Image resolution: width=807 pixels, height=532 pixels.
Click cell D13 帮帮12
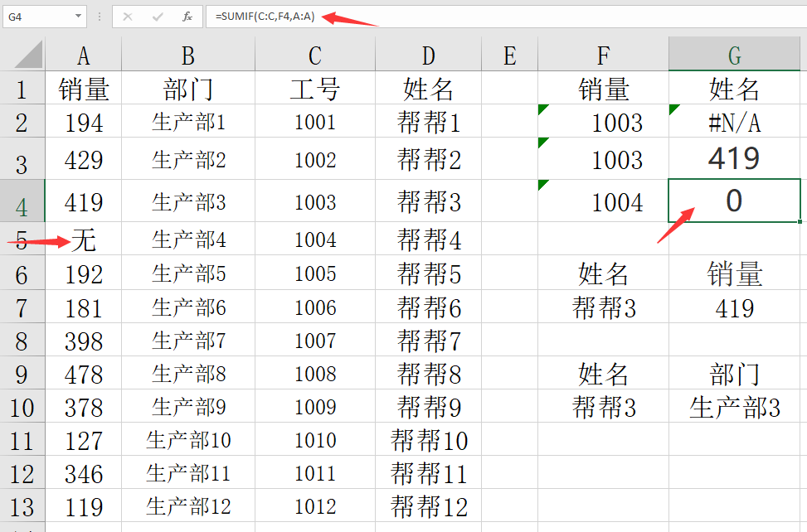click(428, 505)
